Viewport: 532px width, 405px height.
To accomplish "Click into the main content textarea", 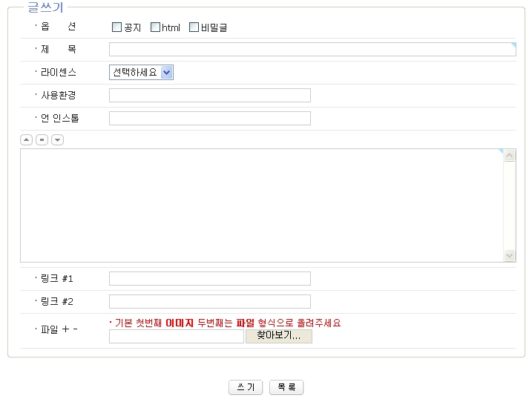I will pos(261,205).
